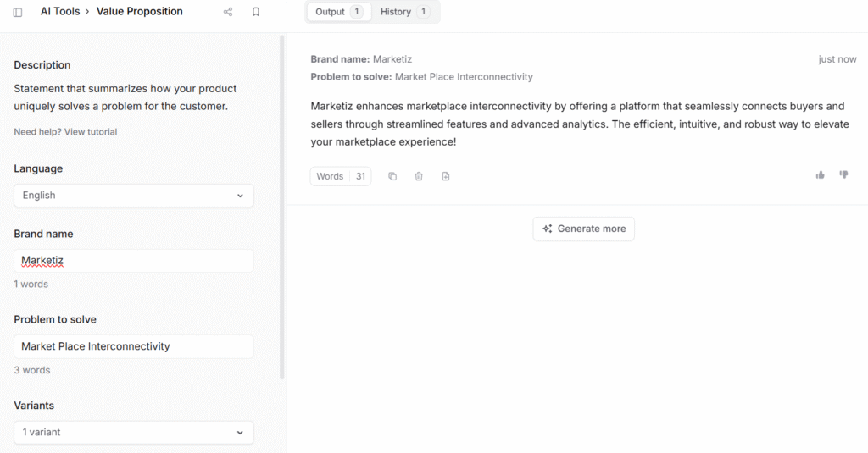
Task: Click the left panel vertical scrollbar
Action: pos(281,207)
